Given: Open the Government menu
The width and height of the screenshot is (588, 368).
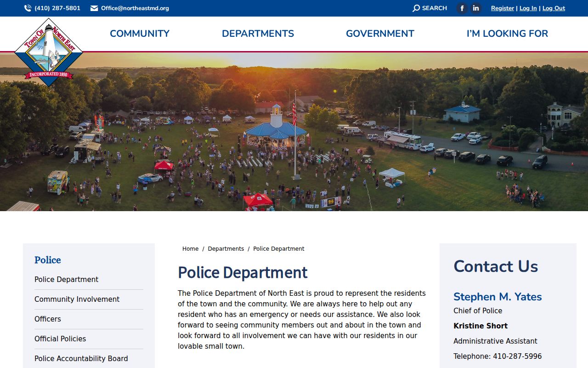Looking at the screenshot, I should [380, 34].
